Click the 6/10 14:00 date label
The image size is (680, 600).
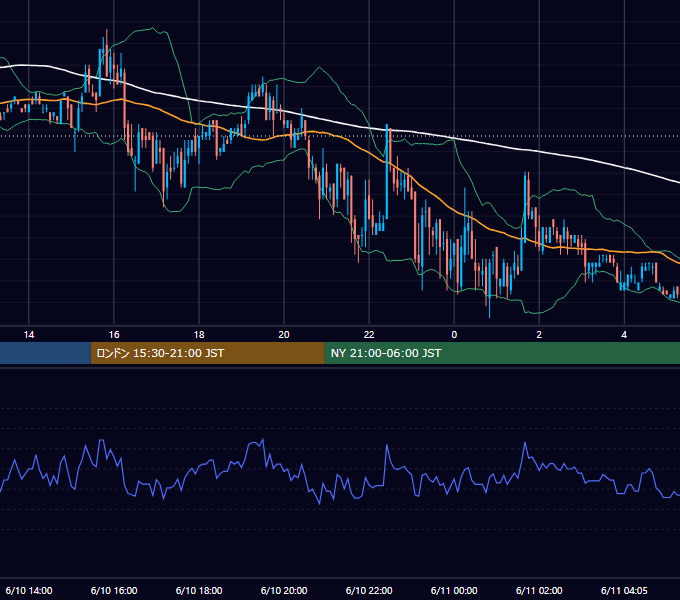[29, 590]
